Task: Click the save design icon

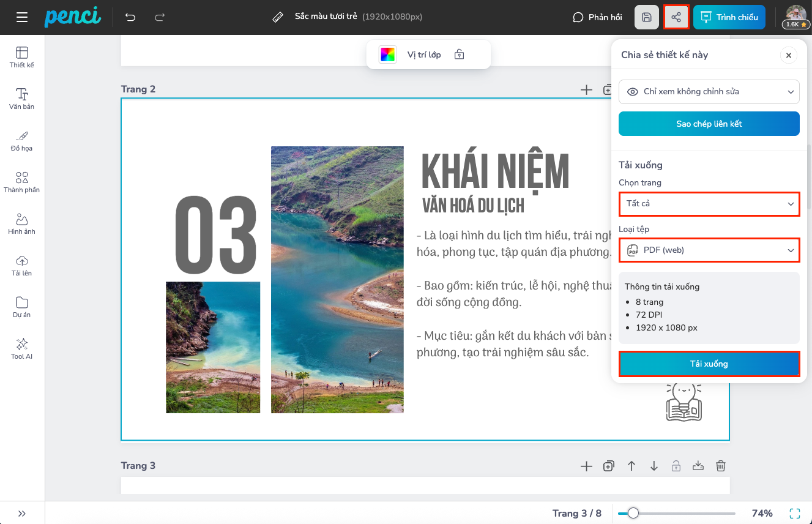Action: 647,17
